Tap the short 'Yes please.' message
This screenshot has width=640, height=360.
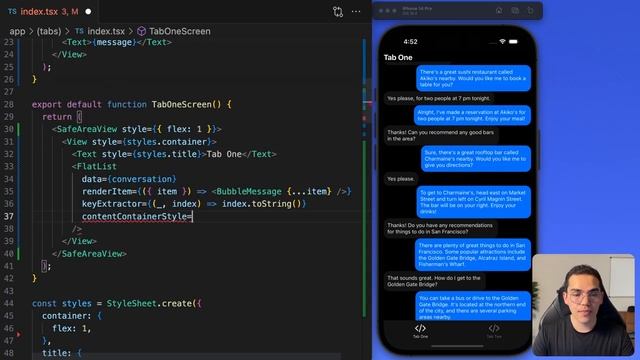401,179
